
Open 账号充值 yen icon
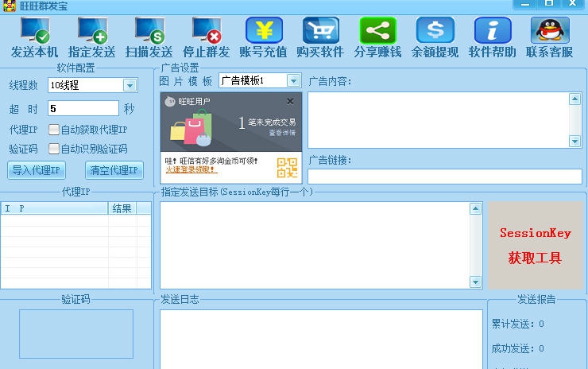264,30
